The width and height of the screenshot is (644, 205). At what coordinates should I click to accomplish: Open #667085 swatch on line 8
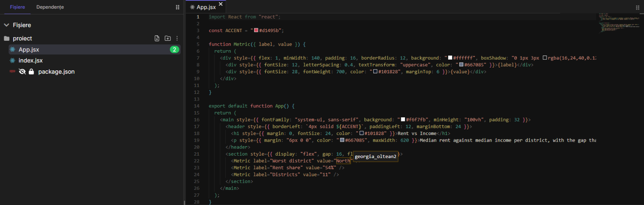[x=461, y=65]
